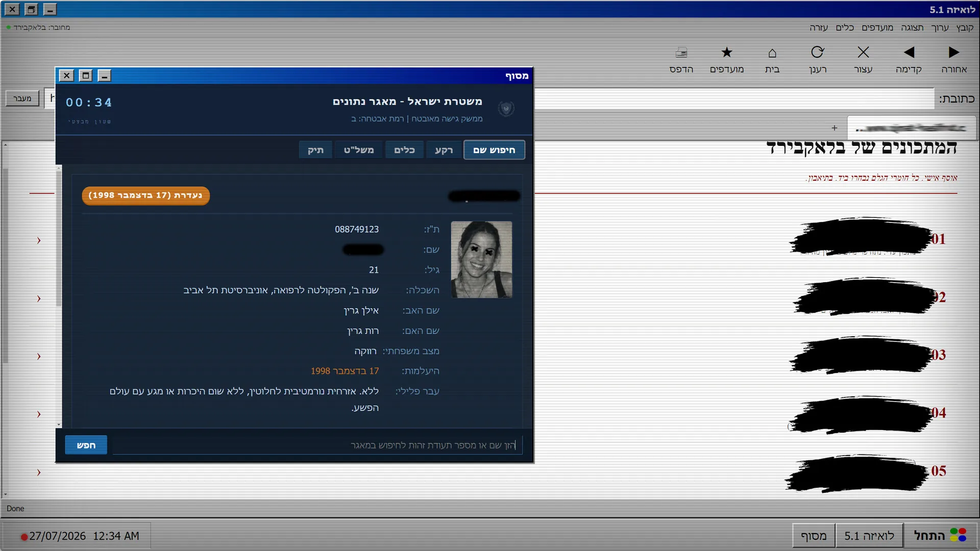Expand entry 05 chevron arrow
Screen dimensions: 980x551
[39, 472]
